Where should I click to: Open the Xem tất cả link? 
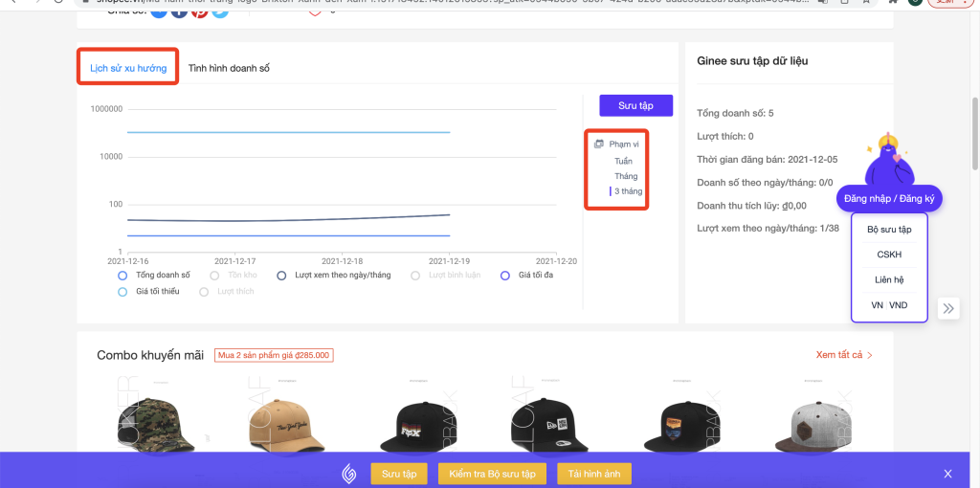tap(844, 355)
